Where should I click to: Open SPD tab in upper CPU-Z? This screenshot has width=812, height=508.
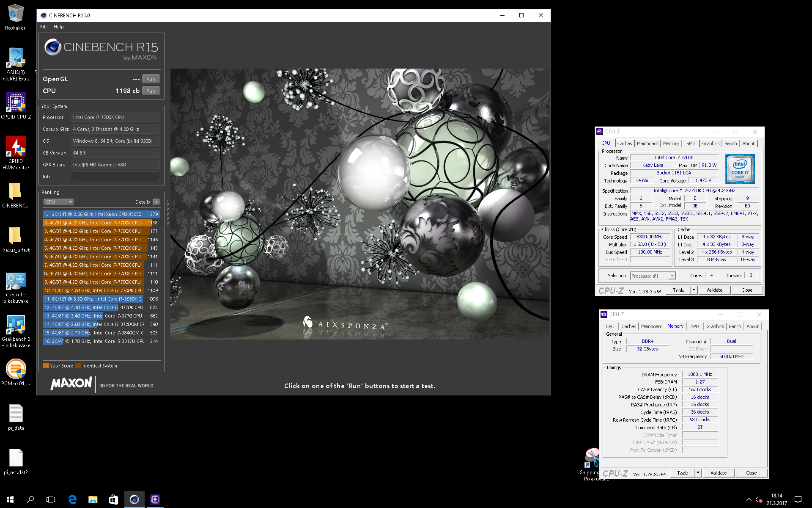(690, 144)
